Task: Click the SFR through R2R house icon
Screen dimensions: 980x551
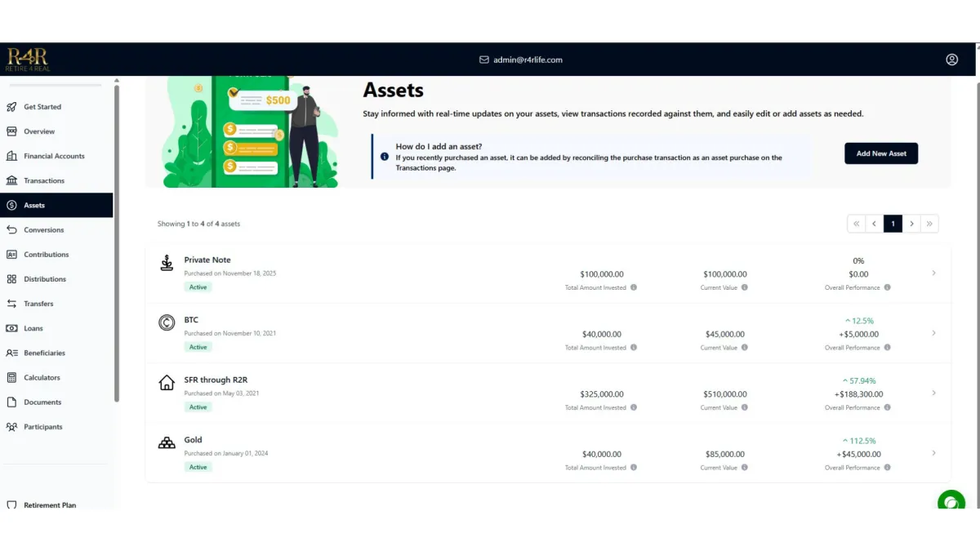Action: pos(167,383)
